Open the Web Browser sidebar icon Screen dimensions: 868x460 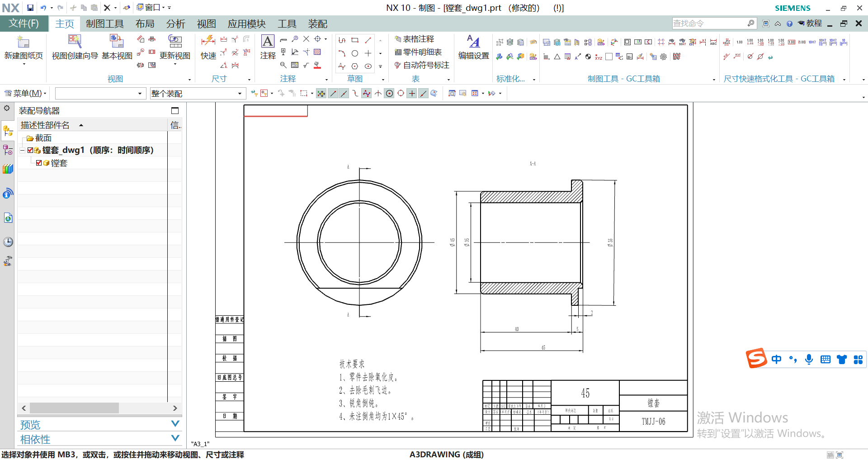pos(8,218)
